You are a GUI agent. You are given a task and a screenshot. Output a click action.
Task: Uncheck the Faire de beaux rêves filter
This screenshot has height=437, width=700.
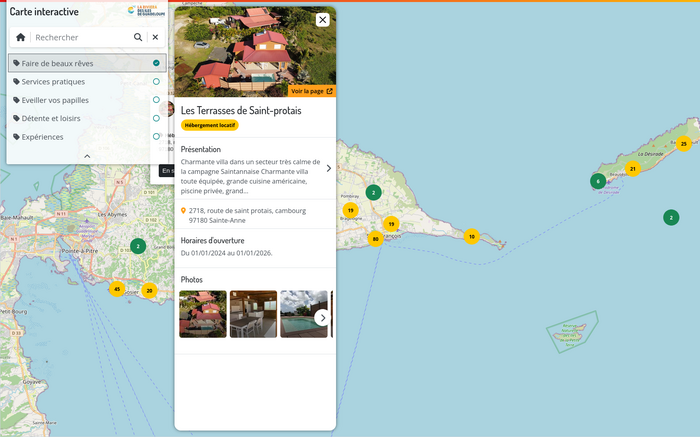click(156, 63)
